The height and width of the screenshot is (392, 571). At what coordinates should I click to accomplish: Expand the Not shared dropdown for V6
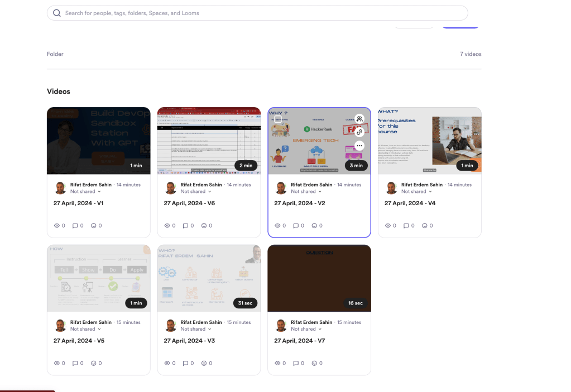click(196, 192)
